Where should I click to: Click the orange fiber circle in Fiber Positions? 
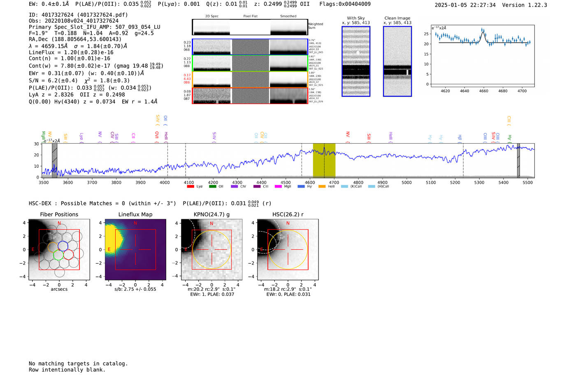click(53, 247)
